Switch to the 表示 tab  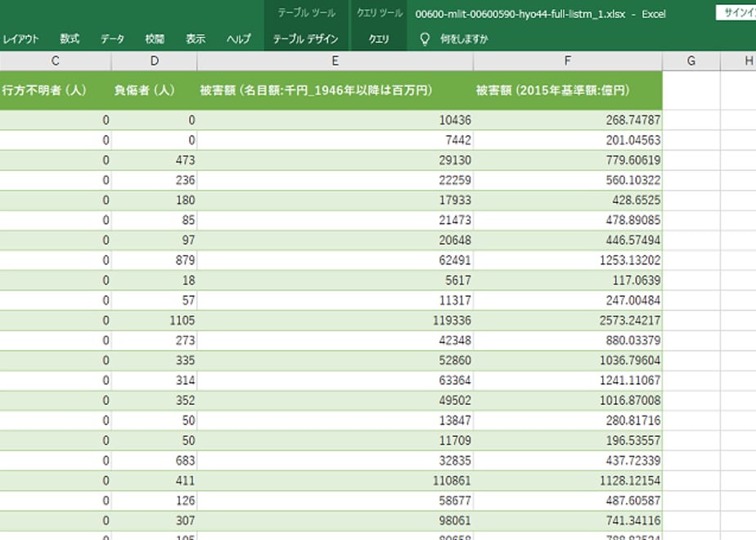(x=196, y=39)
